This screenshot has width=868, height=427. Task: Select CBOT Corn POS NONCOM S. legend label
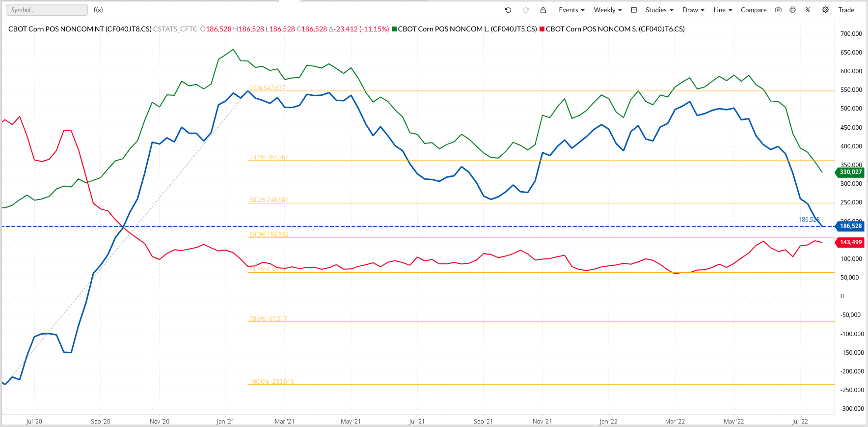615,29
